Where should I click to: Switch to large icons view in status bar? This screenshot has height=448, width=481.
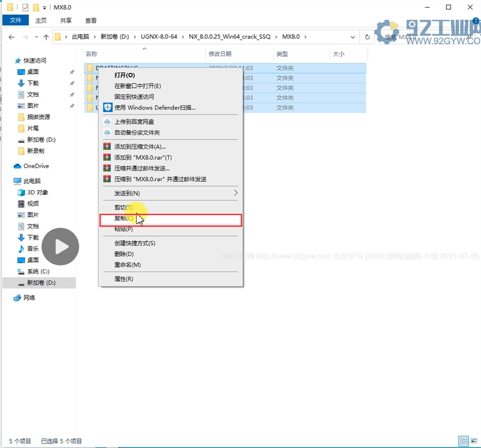coord(474,441)
